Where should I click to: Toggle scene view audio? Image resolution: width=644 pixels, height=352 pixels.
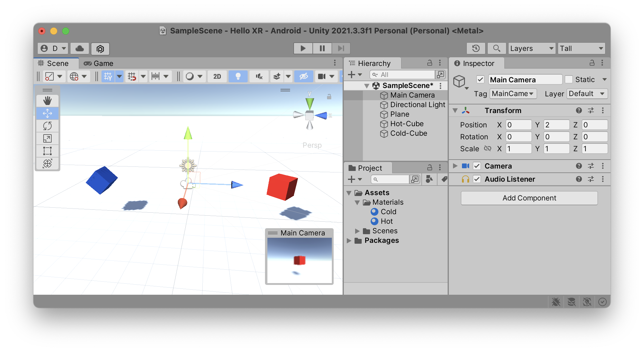258,76
